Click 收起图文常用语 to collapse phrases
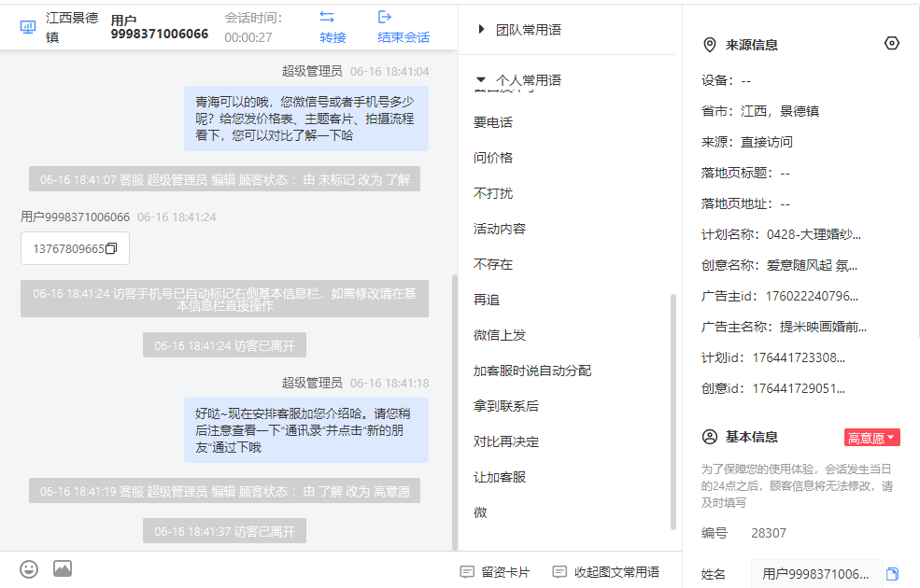Image resolution: width=920 pixels, height=588 pixels. [606, 571]
